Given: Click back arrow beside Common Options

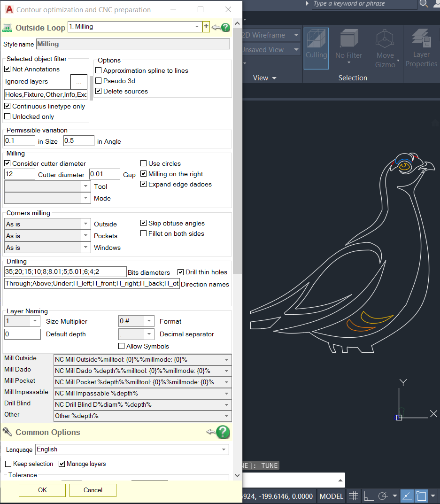Looking at the screenshot, I should [x=211, y=432].
